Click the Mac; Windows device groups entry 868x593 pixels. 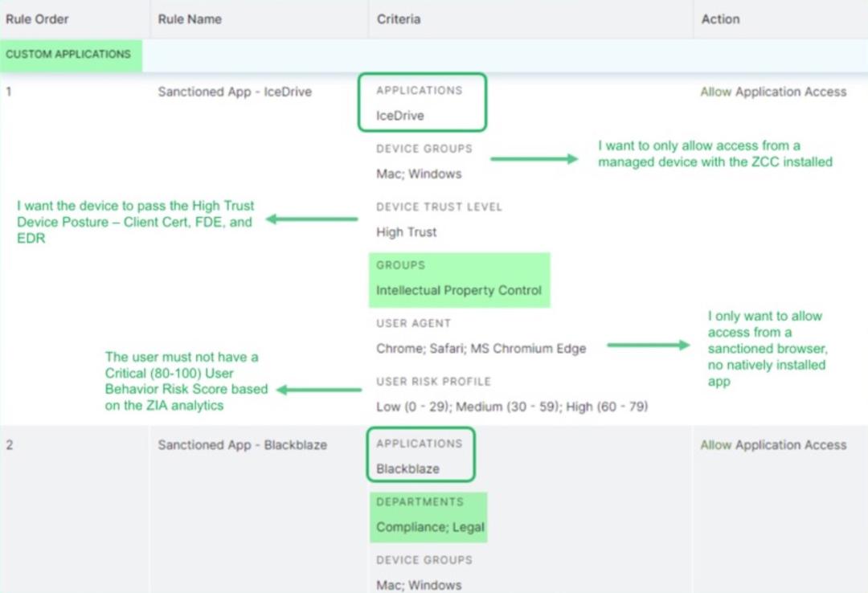(404, 174)
